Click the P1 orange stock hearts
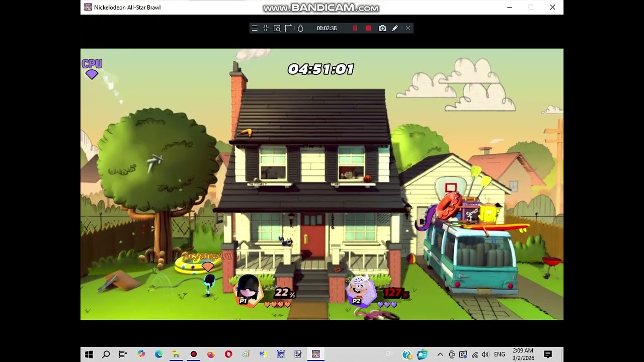The height and width of the screenshot is (362, 644). tap(277, 304)
